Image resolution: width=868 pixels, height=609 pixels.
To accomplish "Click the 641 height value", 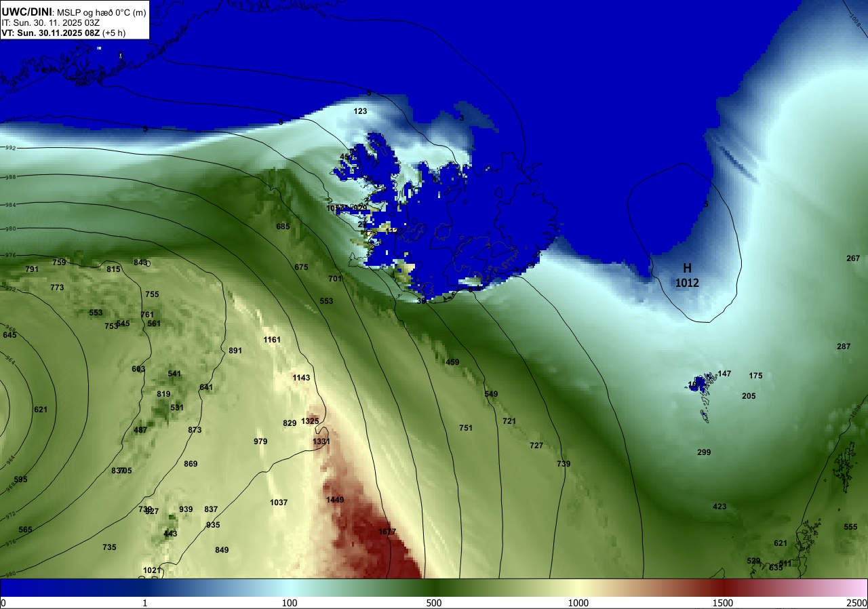I will 206,387.
